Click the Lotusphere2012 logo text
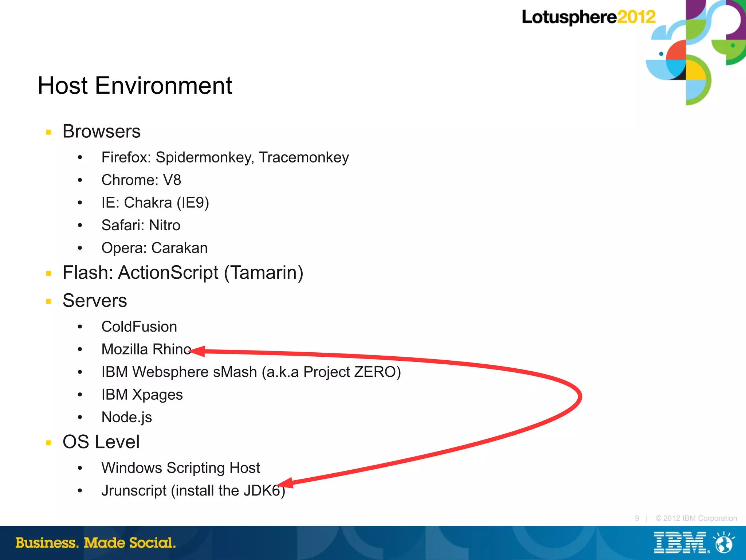The width and height of the screenshot is (746, 560). (x=589, y=17)
